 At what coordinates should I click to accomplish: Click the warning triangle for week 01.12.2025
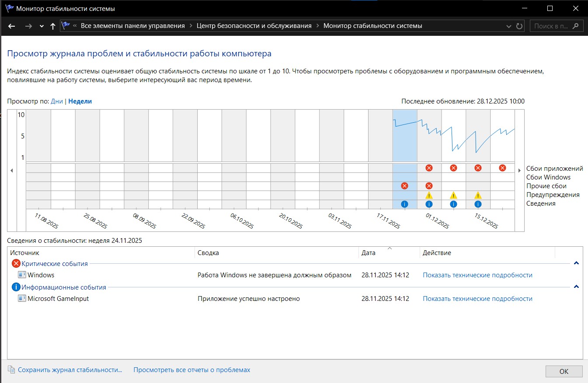tap(429, 195)
